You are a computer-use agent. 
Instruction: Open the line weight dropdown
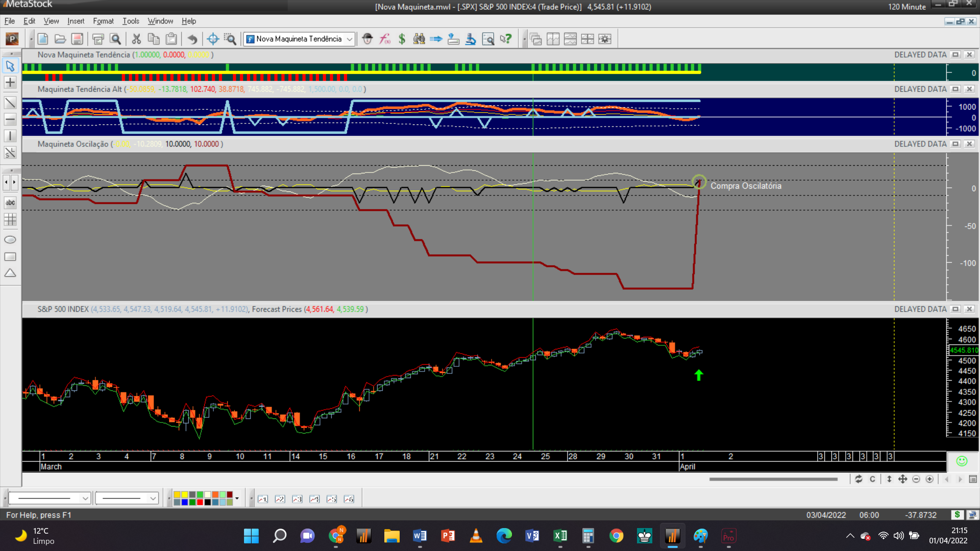click(x=153, y=498)
